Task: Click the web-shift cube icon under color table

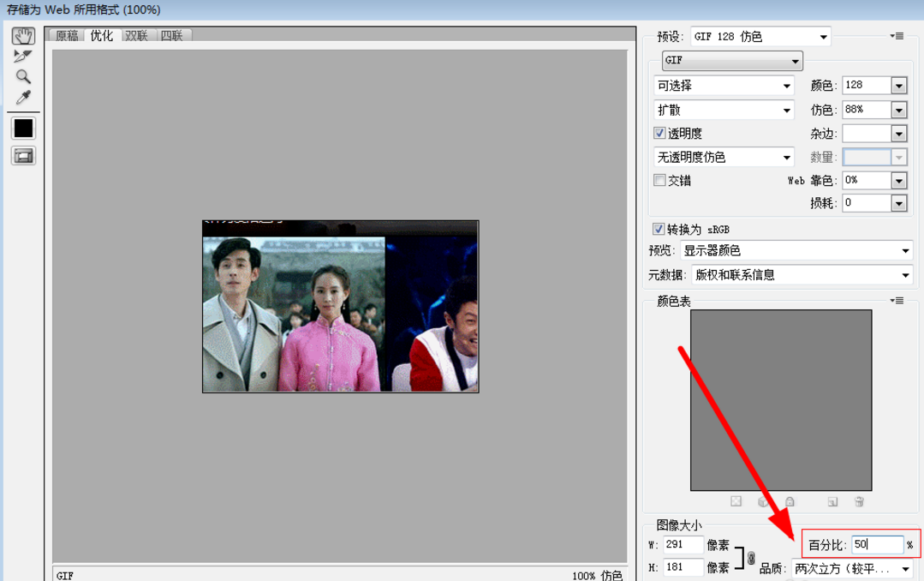Action: click(x=763, y=501)
